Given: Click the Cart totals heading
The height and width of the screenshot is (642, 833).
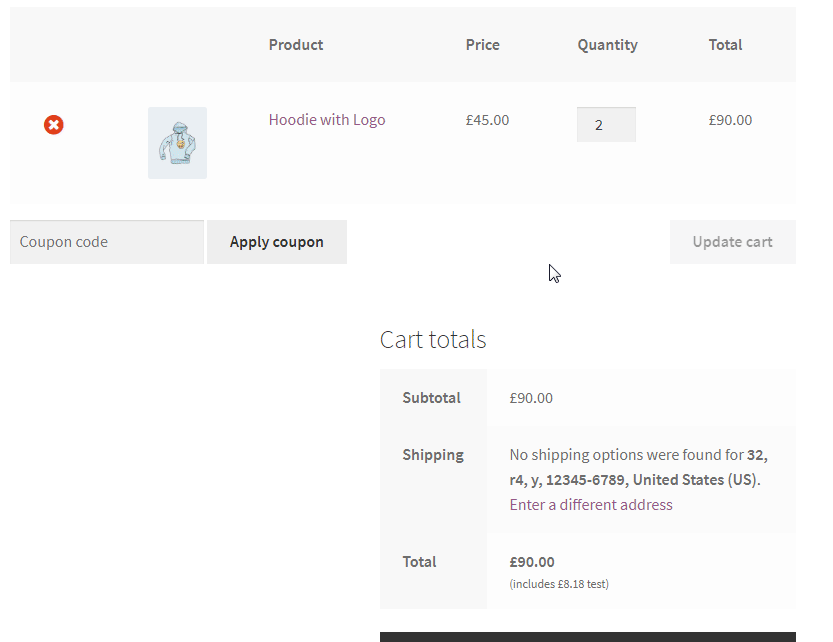Looking at the screenshot, I should click(433, 339).
